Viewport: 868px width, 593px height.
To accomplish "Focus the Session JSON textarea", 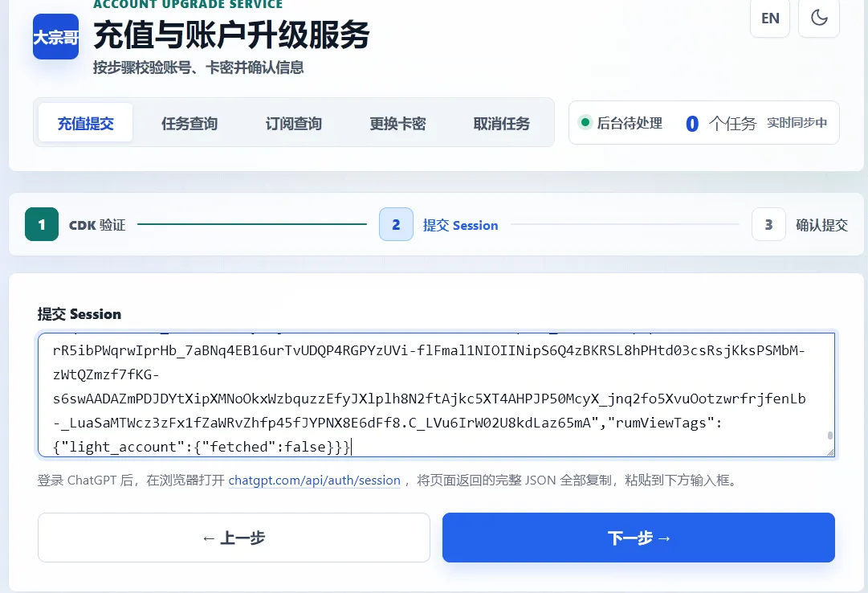I will [x=436, y=395].
